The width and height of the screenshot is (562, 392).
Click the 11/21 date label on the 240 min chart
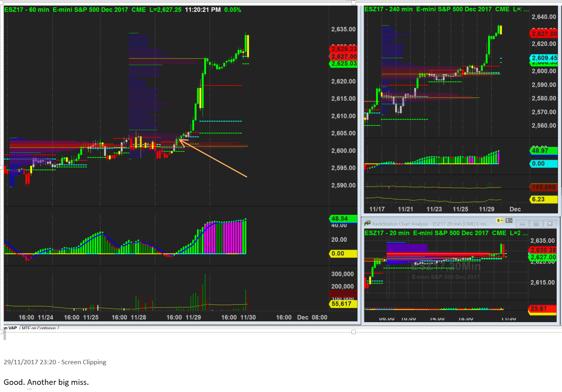point(406,209)
